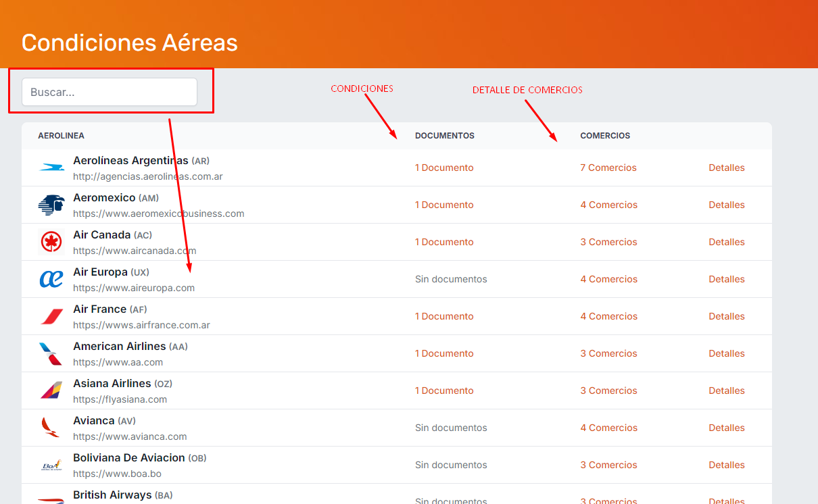Open Air France 1 Documento link

[444, 316]
